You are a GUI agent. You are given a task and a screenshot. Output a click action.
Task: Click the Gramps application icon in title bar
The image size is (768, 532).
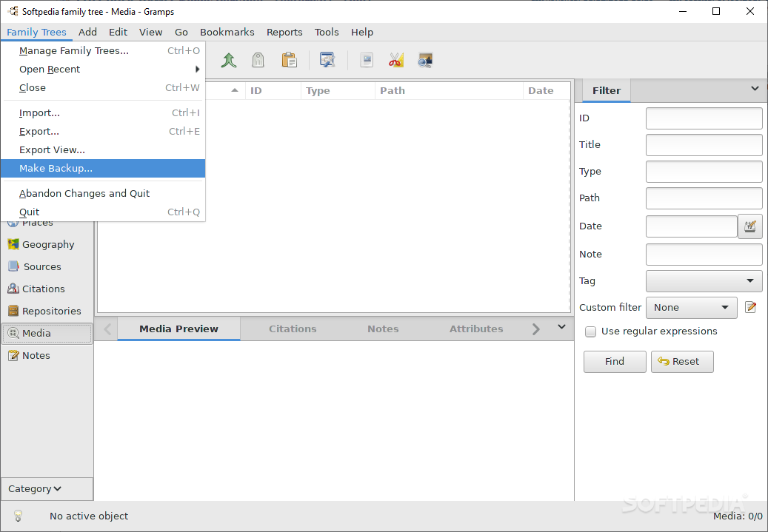pos(13,11)
